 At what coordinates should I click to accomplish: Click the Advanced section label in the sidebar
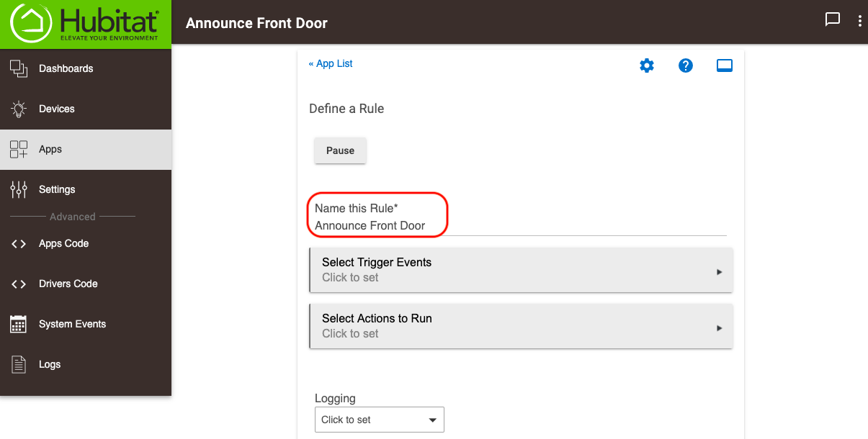(x=72, y=217)
